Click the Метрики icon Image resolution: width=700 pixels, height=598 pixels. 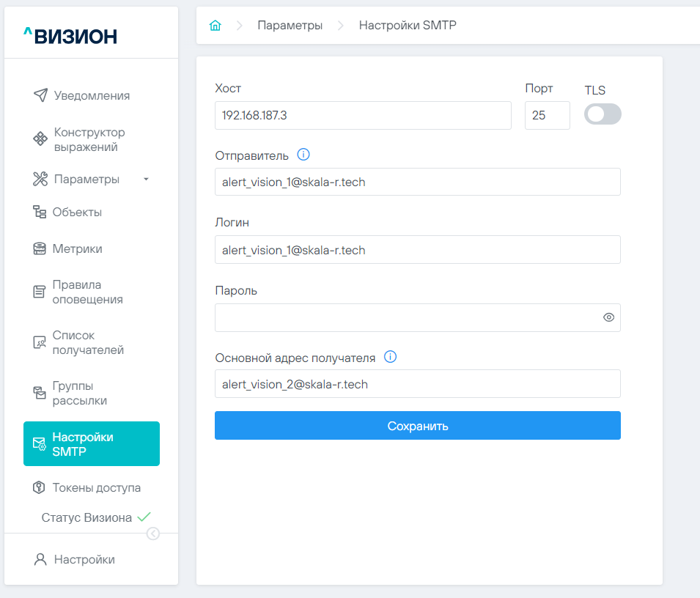40,249
